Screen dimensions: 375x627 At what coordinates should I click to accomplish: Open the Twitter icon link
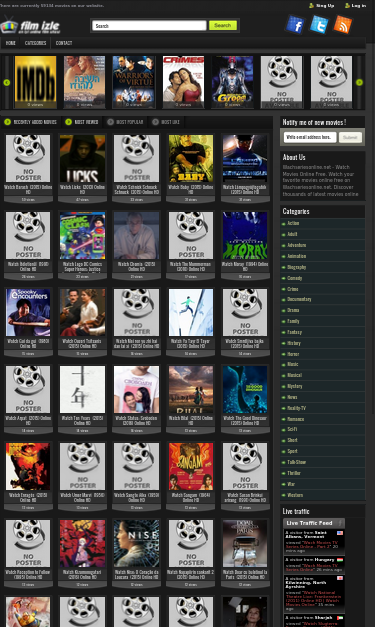319,25
